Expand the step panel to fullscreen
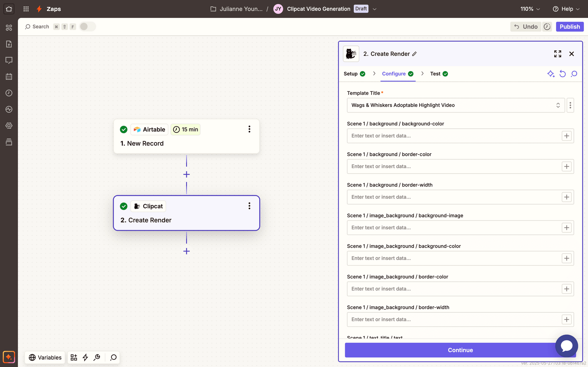The image size is (588, 367). tap(558, 54)
